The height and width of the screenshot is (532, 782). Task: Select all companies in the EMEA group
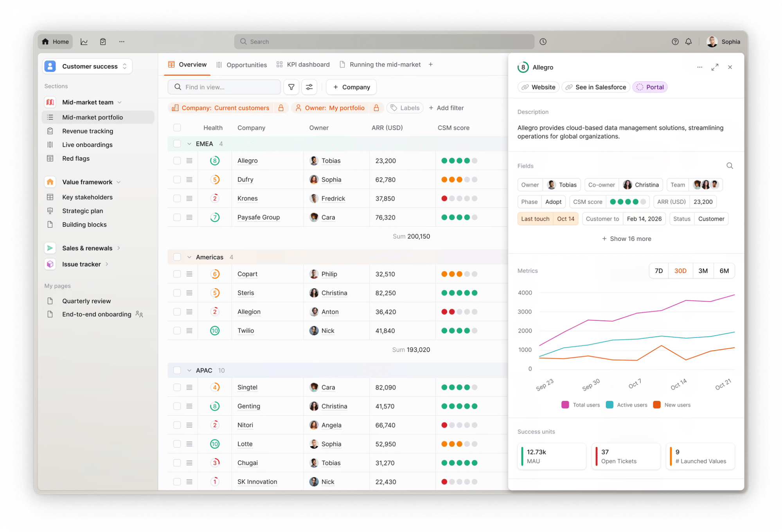(x=177, y=144)
